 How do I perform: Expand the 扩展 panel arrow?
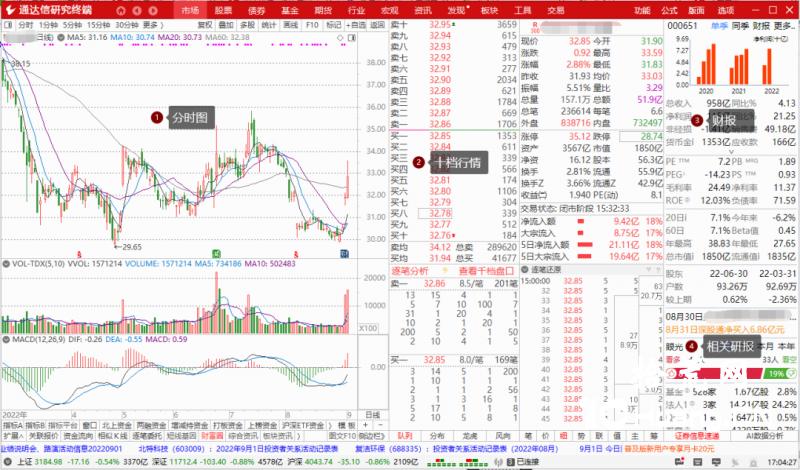point(13,436)
